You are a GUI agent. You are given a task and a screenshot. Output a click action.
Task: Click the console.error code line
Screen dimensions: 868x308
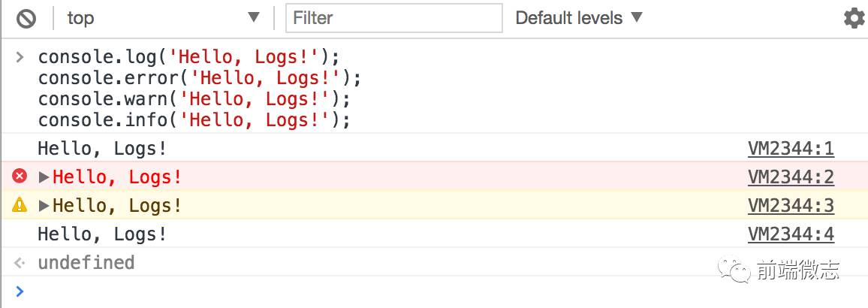pos(199,78)
